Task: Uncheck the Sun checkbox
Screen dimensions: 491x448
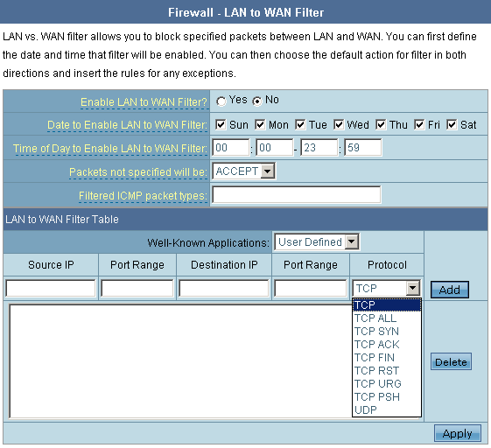Action: [x=221, y=124]
